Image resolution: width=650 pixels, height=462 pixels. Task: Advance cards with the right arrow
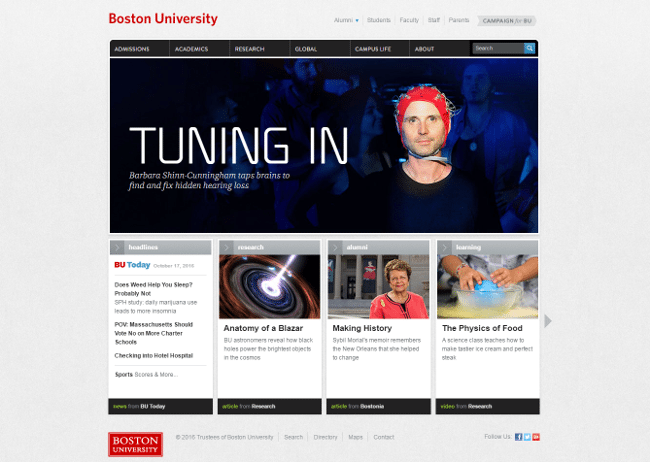click(x=548, y=321)
